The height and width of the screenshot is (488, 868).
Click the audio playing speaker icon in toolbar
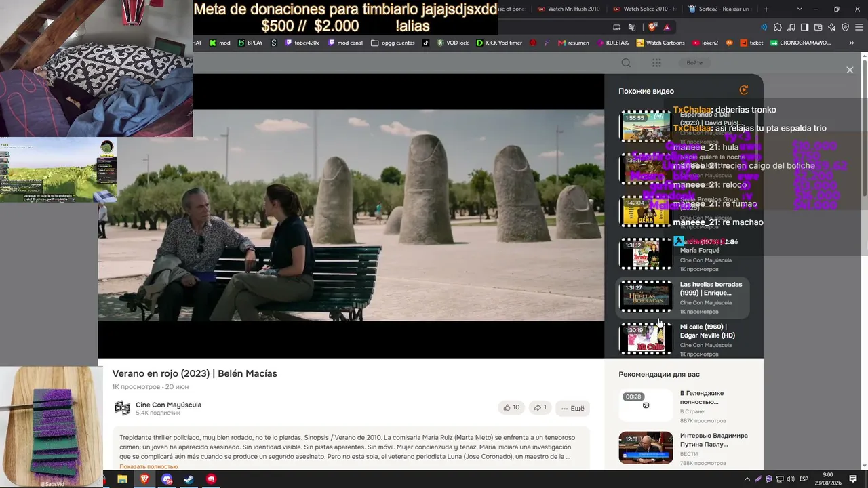click(x=764, y=27)
